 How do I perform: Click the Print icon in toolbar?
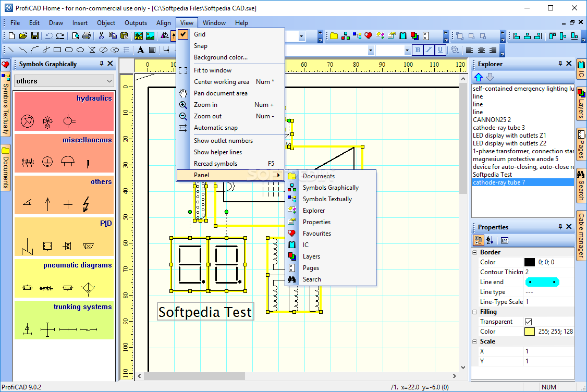[x=87, y=35]
